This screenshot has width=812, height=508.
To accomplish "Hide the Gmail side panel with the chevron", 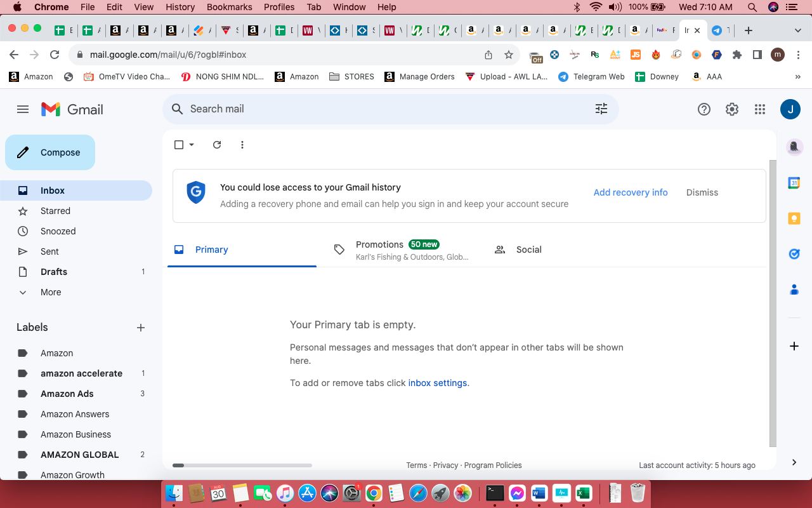I will 794,462.
